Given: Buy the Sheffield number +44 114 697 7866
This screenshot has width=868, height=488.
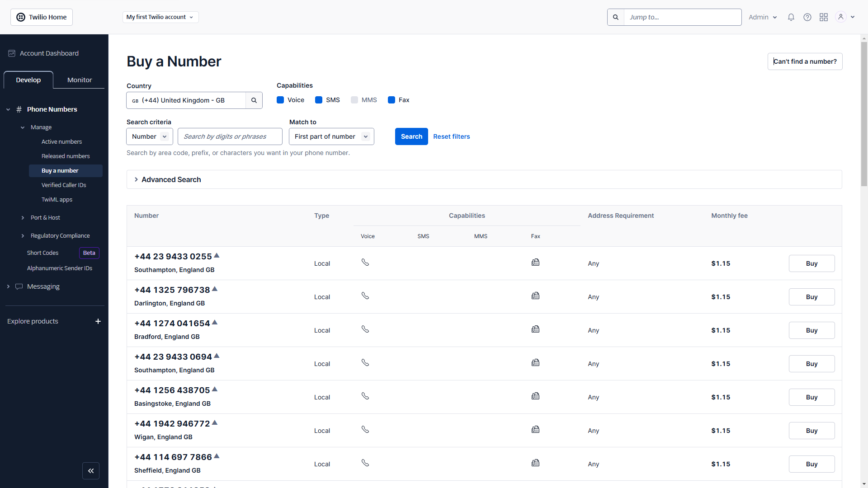Looking at the screenshot, I should [x=811, y=464].
